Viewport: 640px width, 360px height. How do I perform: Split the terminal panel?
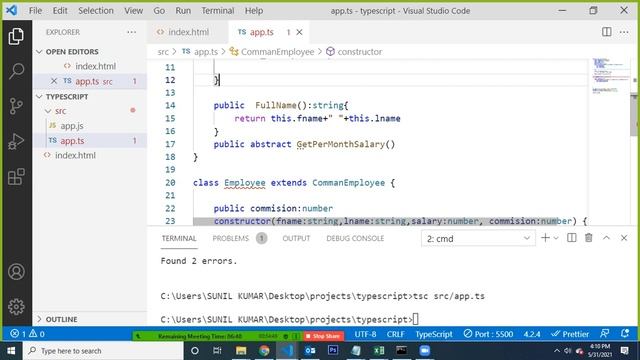point(571,238)
